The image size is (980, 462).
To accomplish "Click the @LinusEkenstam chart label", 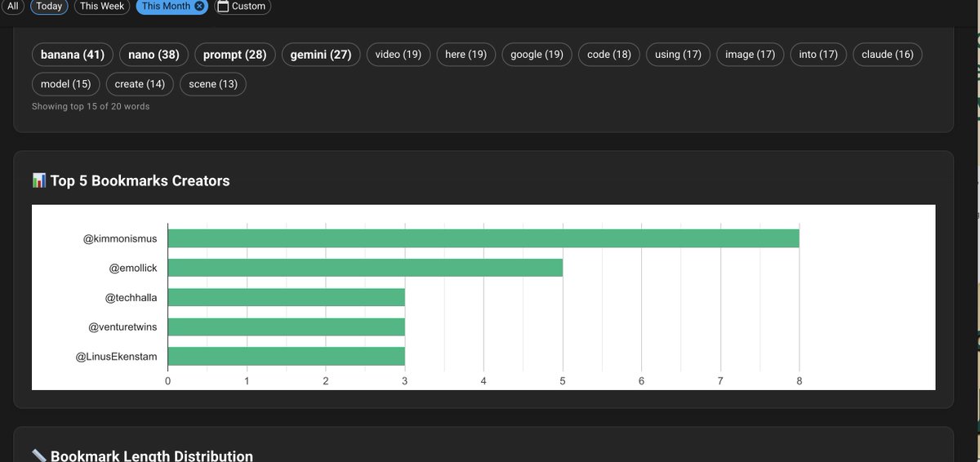I will (116, 357).
